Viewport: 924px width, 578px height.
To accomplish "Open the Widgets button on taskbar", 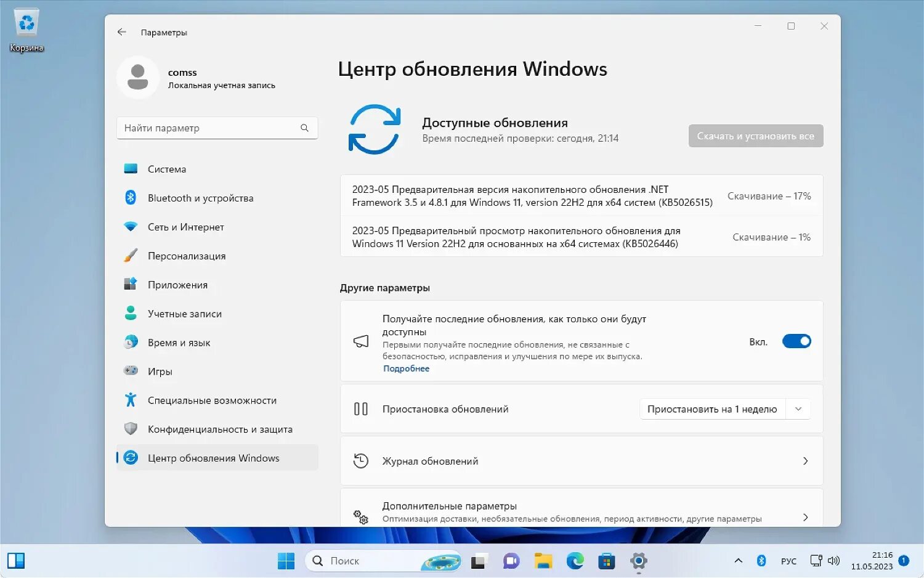I will 16,561.
